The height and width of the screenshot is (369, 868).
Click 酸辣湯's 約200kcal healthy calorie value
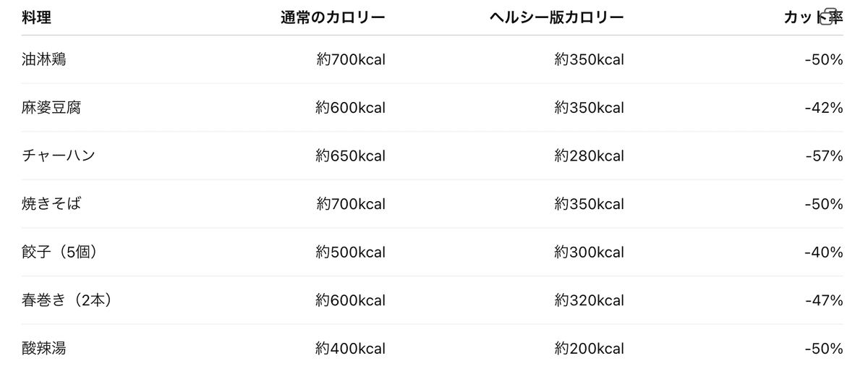click(589, 349)
